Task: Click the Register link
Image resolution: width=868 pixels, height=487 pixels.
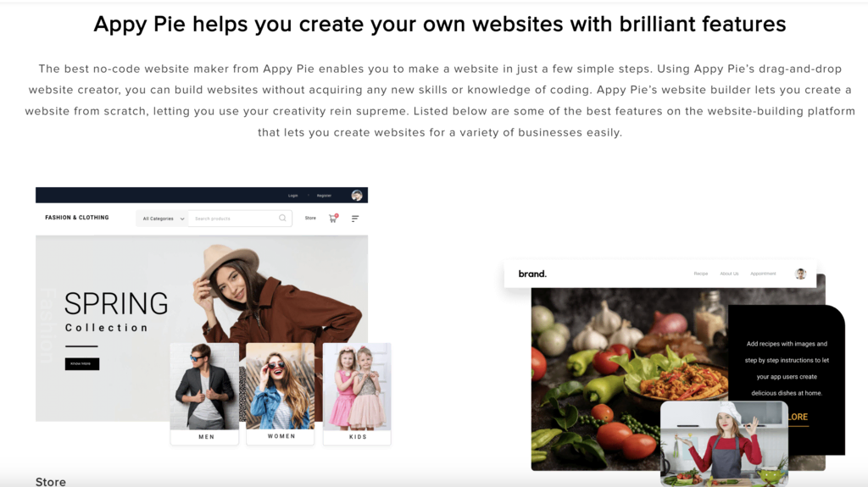Action: pyautogui.click(x=324, y=196)
